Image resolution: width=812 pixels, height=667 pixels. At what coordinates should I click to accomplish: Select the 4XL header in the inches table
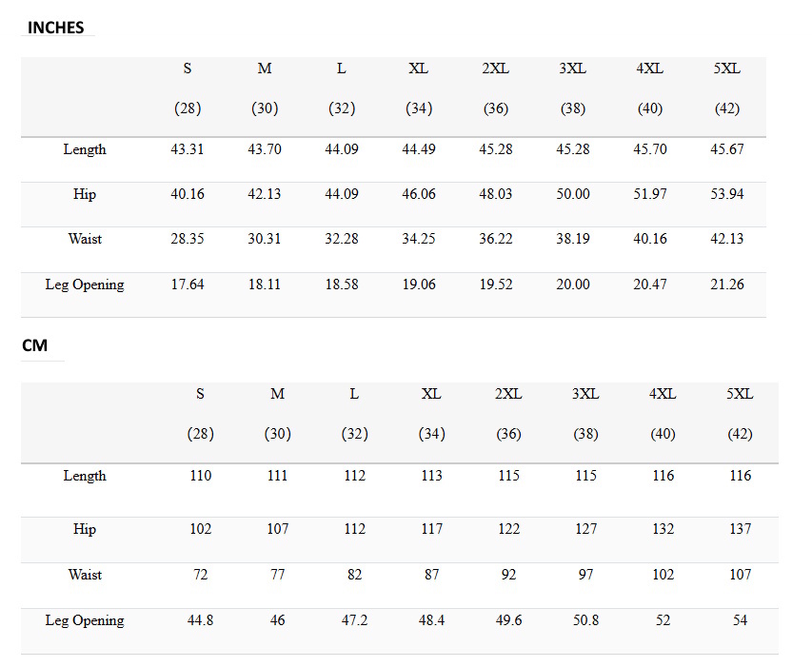point(650,69)
